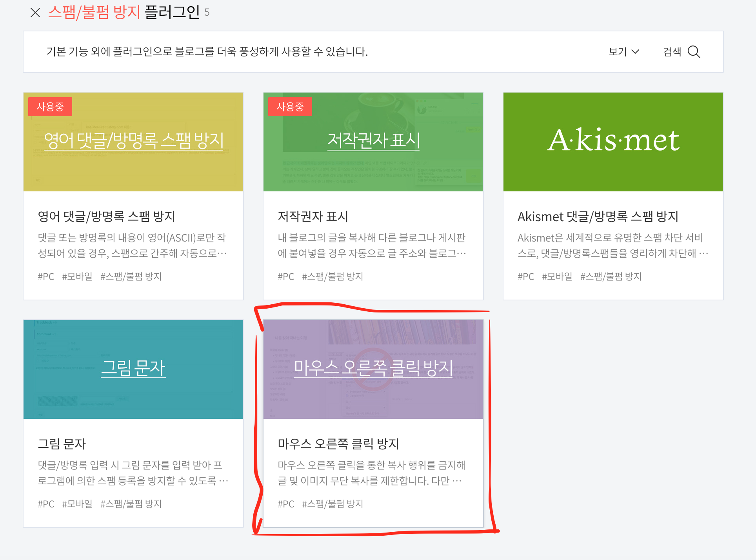Click 사용중 badge on 저작권자 card
Viewport: 756px width, 560px height.
click(x=290, y=107)
